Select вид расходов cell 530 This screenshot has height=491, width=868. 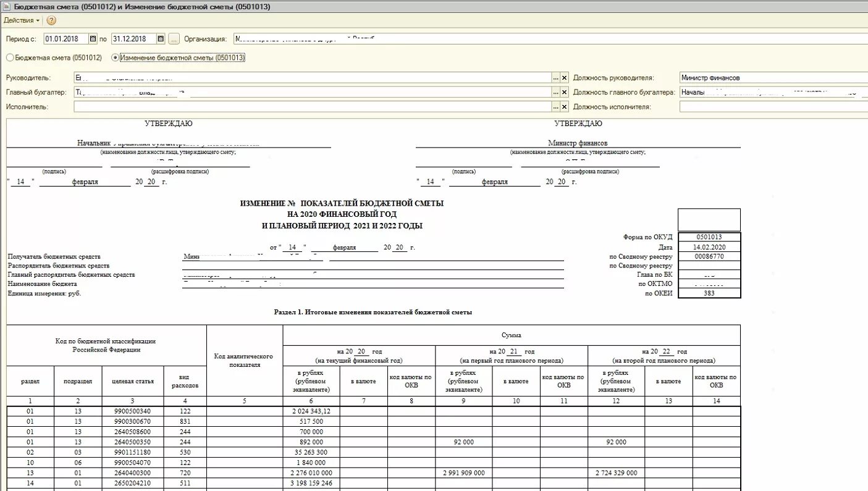185,452
